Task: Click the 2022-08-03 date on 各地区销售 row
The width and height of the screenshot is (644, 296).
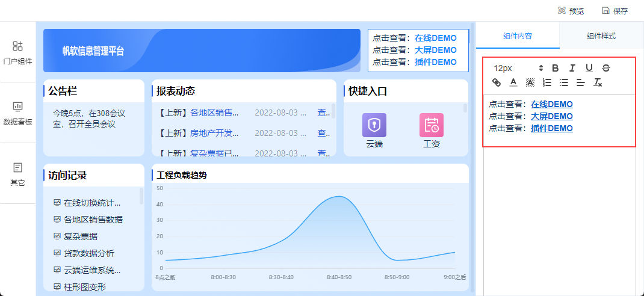Action: click(x=280, y=113)
